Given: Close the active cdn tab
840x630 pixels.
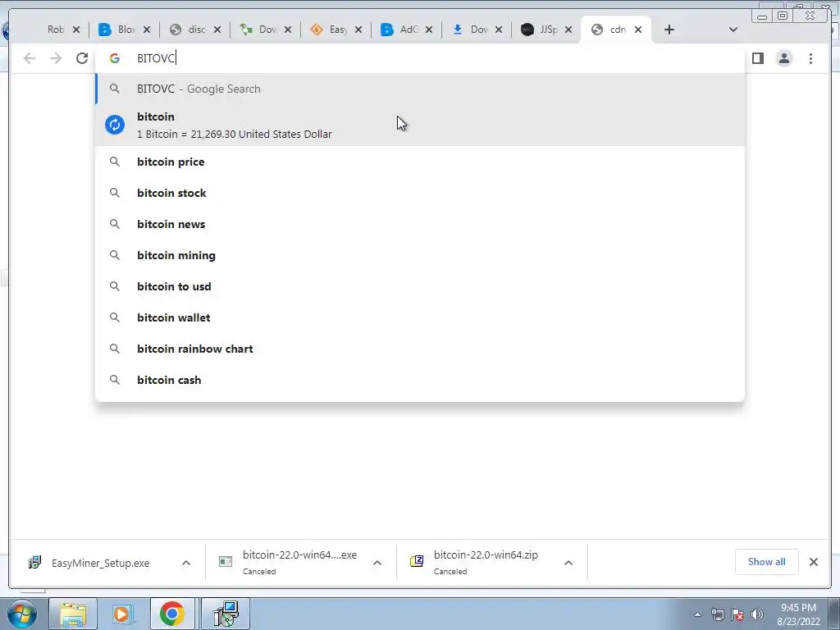Looking at the screenshot, I should tap(638, 30).
